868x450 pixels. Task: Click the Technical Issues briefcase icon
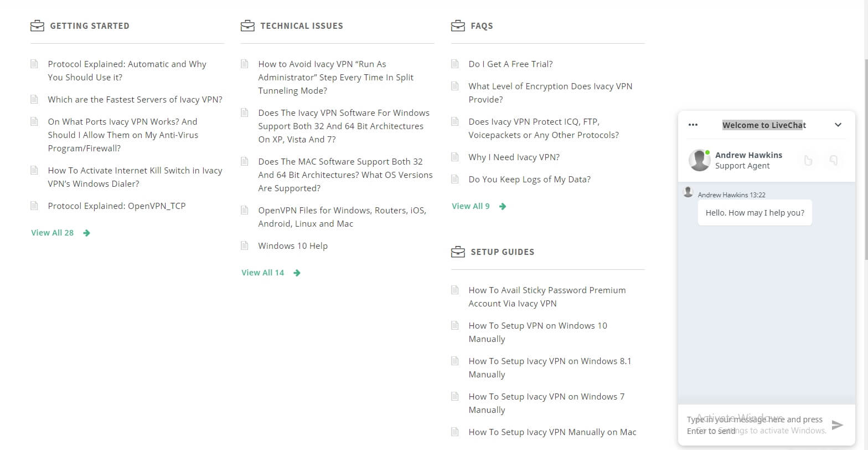(x=247, y=25)
